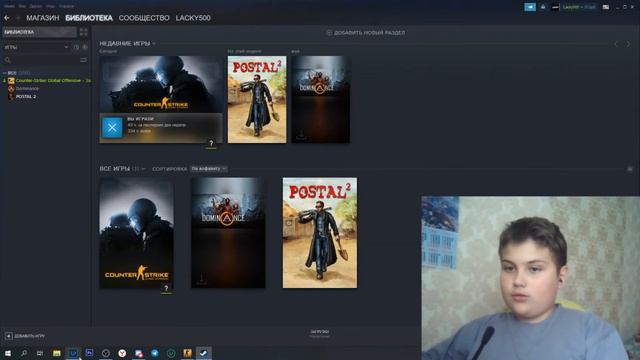640x360 pixels.
Task: Open File Explorer from the taskbar
Action: [x=57, y=353]
